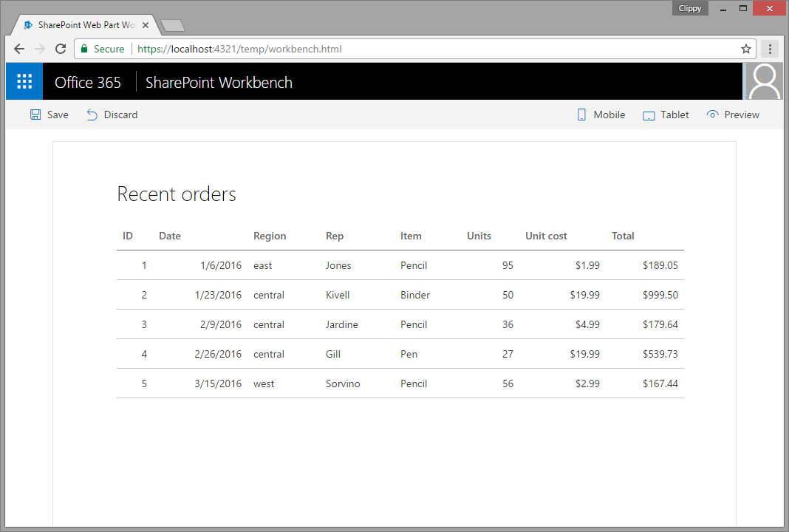Click the Clippy profile button
The width and height of the screenshot is (789, 532).
690,8
